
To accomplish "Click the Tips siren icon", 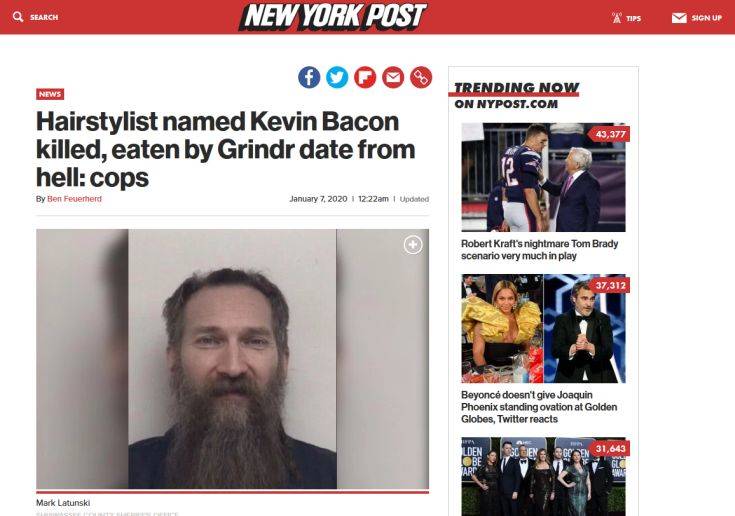I will click(x=617, y=18).
